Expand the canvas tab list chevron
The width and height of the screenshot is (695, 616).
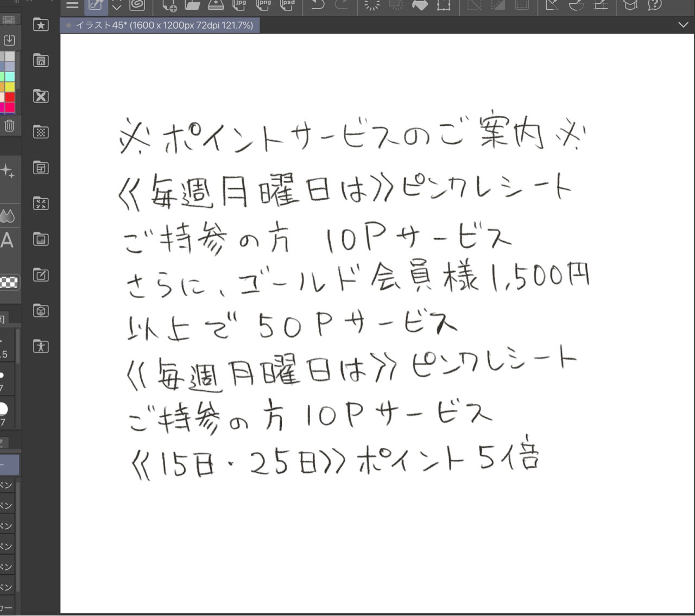point(683,25)
